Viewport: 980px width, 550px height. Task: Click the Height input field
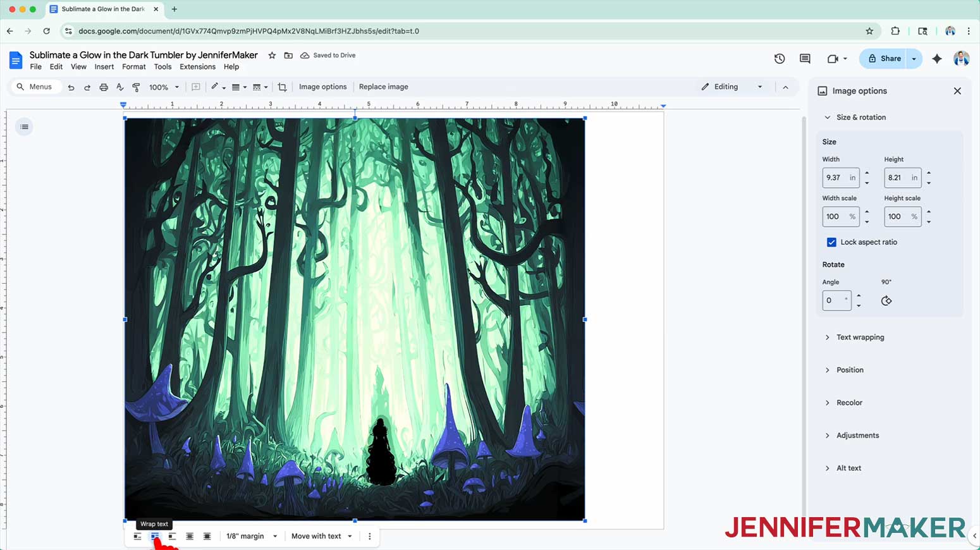click(x=902, y=178)
